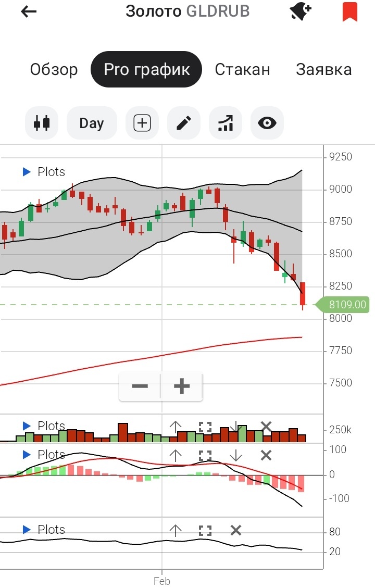This screenshot has width=375, height=588.
Task: Close the MACD panel
Action: 266,455
